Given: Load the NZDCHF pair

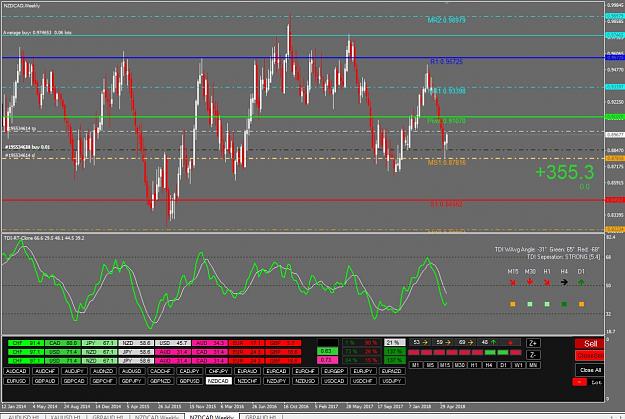Looking at the screenshot, I should click(x=247, y=381).
